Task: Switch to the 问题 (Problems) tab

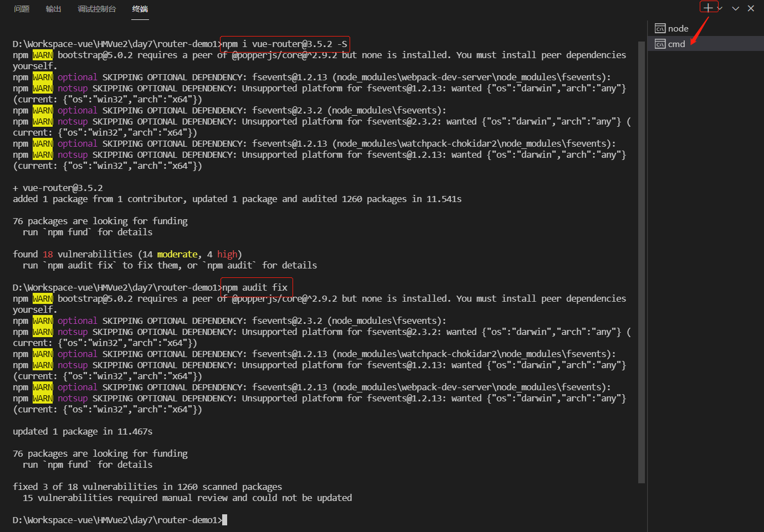Action: 21,9
